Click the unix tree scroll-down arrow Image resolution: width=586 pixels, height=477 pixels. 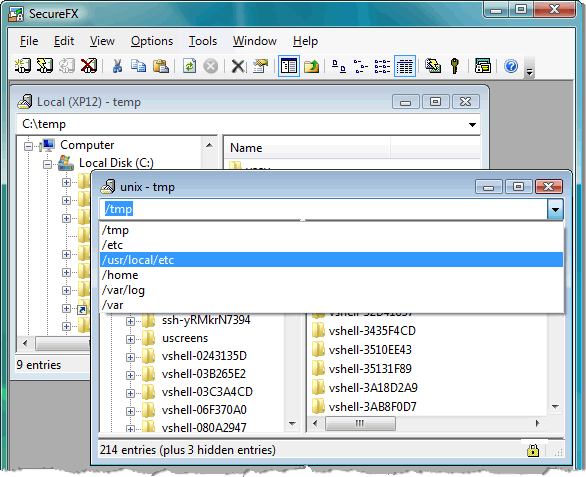coord(292,424)
